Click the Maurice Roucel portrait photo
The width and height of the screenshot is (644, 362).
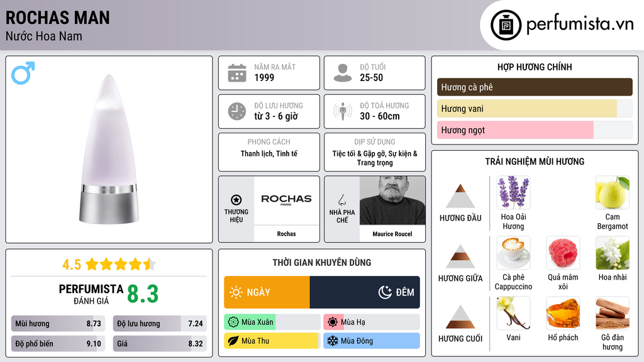pos(392,200)
